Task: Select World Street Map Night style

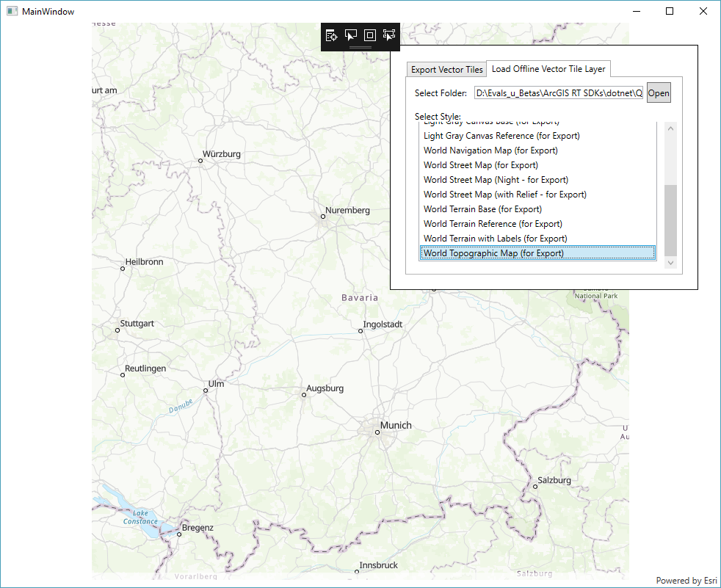Action: tap(537, 180)
